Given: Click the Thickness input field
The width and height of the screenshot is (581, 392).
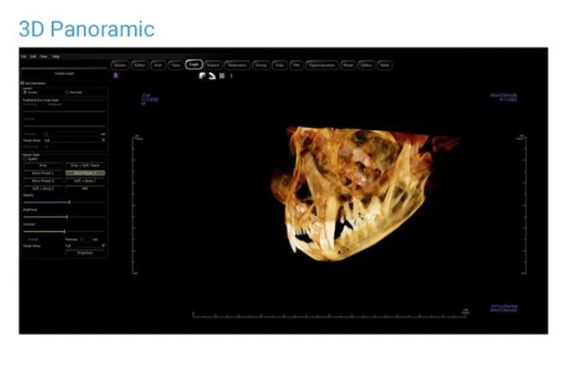Looking at the screenshot, I should [x=85, y=240].
